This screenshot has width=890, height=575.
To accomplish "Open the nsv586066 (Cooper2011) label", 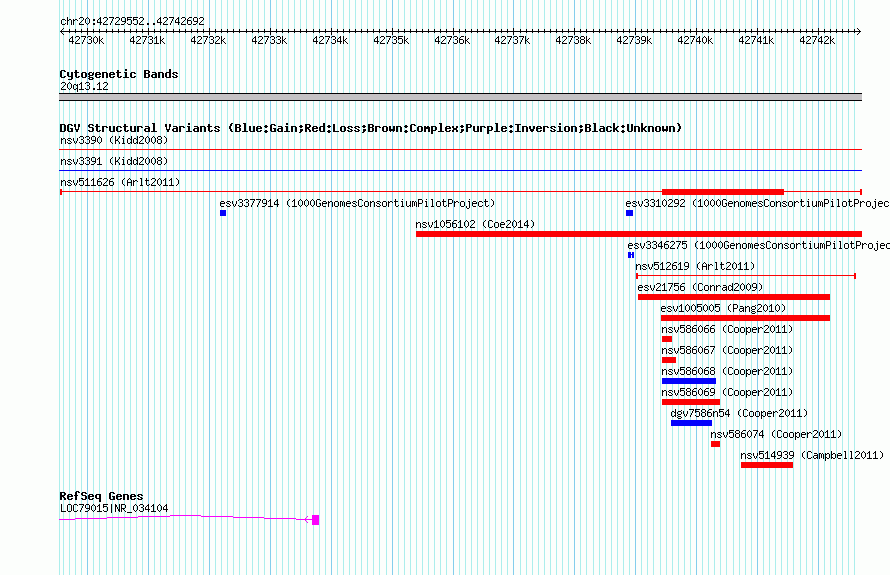I will [727, 329].
